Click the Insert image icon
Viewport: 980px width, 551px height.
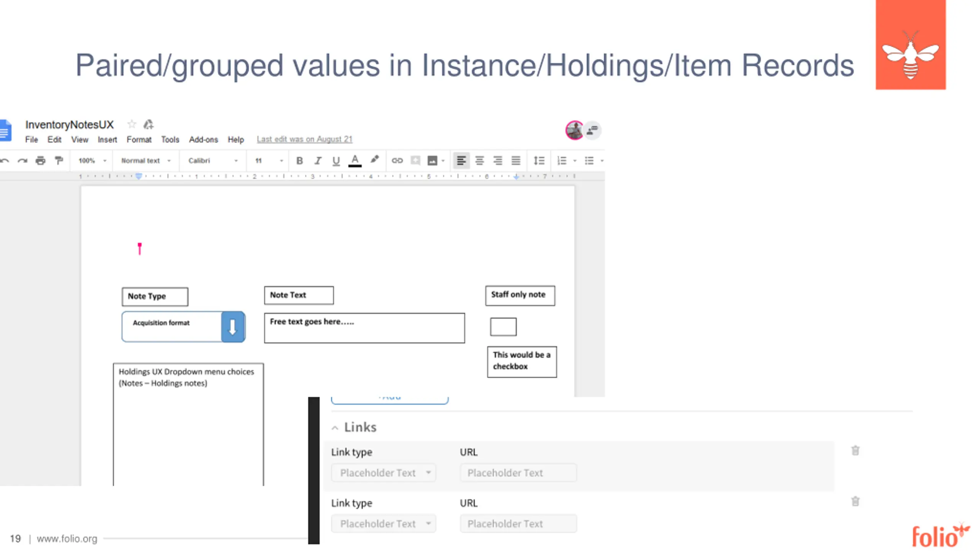(x=432, y=161)
